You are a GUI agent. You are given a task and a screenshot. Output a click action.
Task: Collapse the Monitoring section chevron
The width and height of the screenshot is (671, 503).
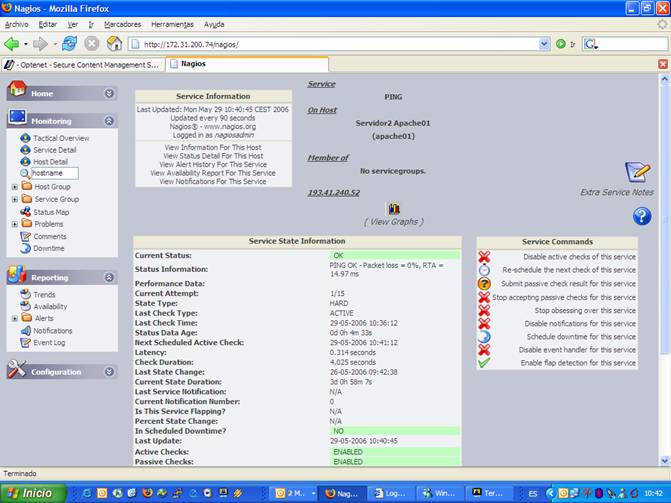point(109,121)
